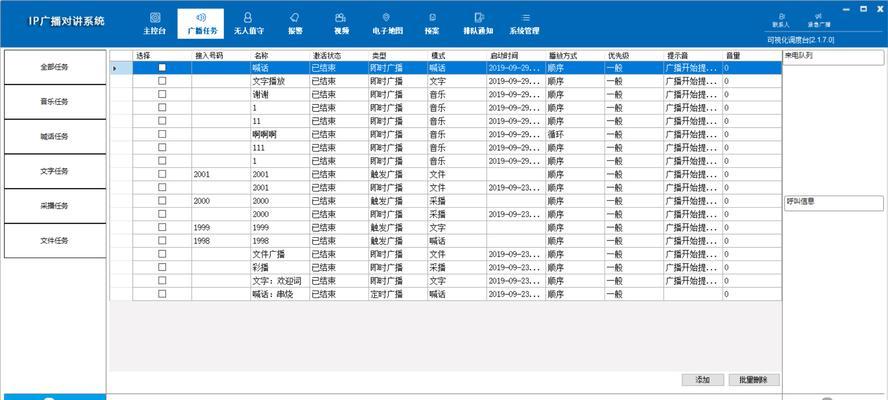Click the 选择 select column header
The height and width of the screenshot is (400, 888).
(162, 56)
